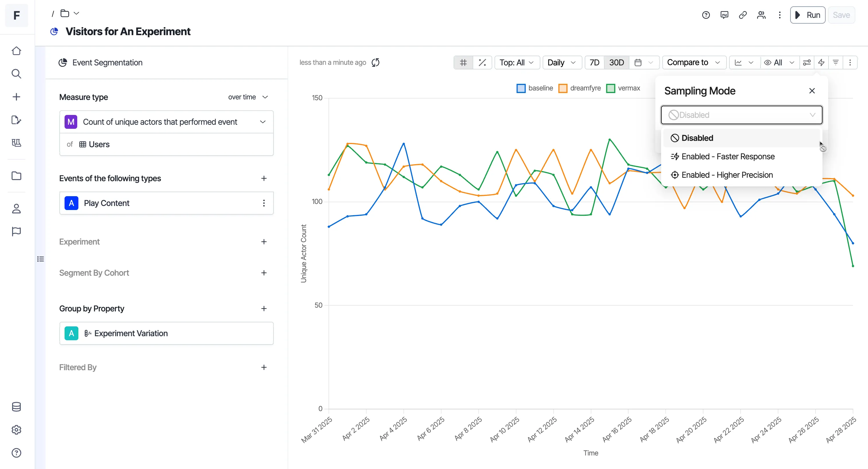Screen dimensions: 868x469
Task: Open the comments icon in top bar
Action: pos(724,15)
